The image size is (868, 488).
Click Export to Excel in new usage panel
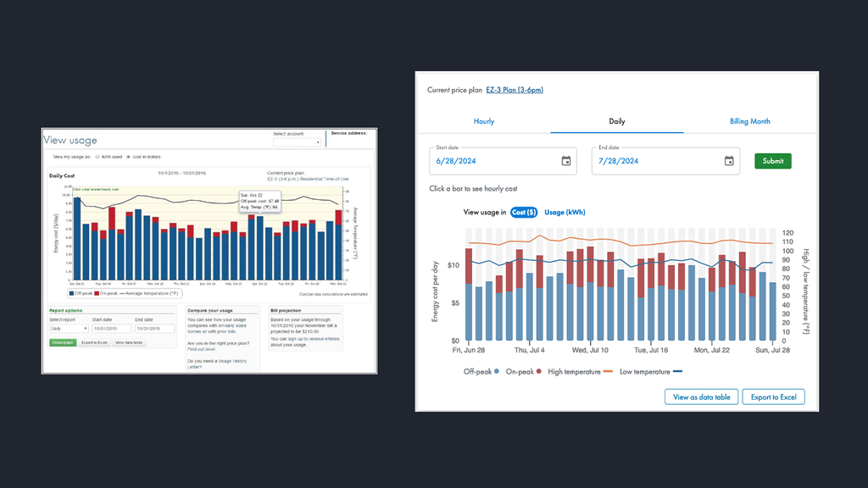point(773,397)
